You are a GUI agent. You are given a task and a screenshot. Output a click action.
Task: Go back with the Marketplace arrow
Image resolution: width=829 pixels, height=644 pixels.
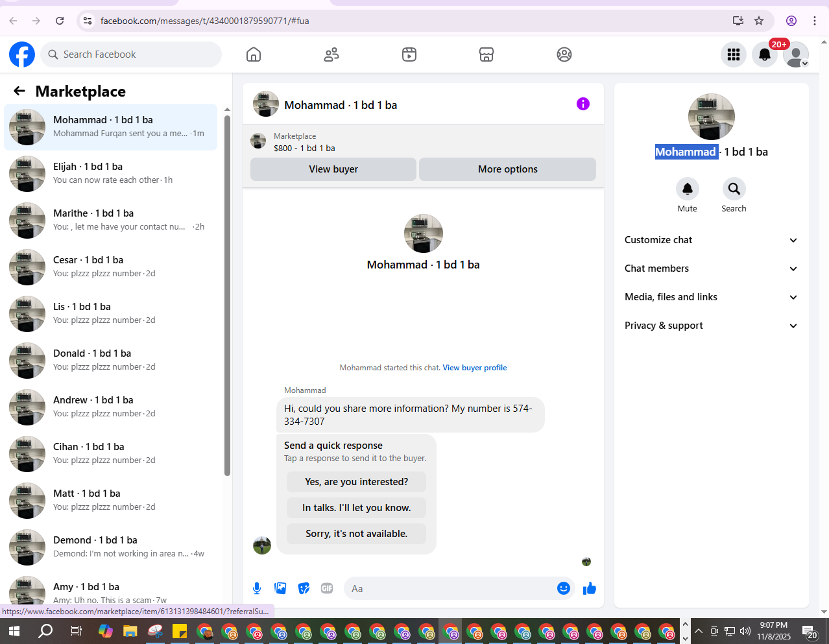(19, 91)
